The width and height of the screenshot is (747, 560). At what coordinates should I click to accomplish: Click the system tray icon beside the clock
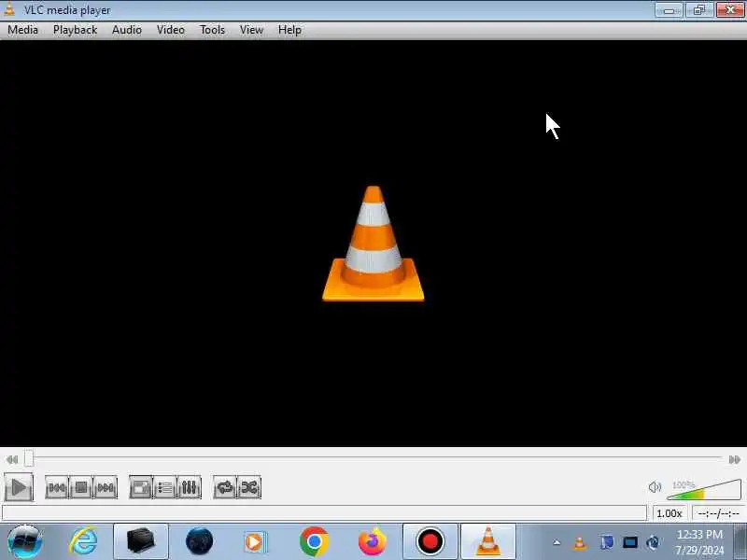pyautogui.click(x=653, y=542)
